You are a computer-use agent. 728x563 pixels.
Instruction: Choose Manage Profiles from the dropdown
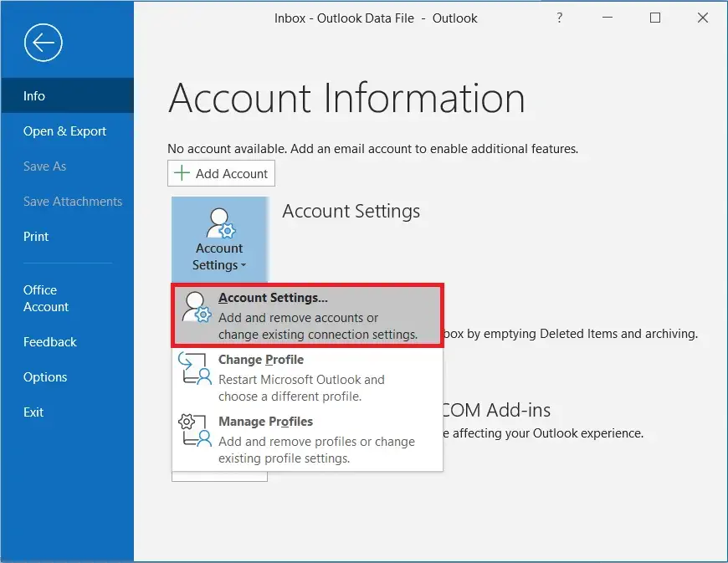(x=307, y=439)
